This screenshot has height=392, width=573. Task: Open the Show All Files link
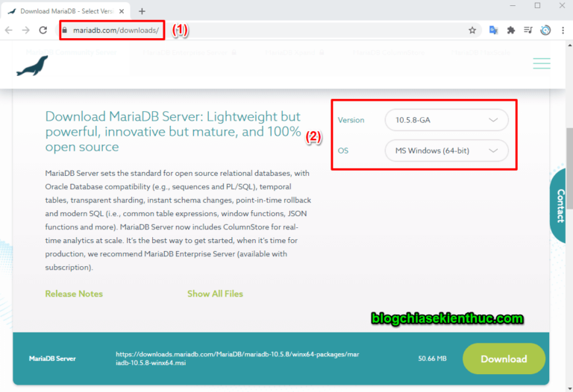pyautogui.click(x=215, y=294)
